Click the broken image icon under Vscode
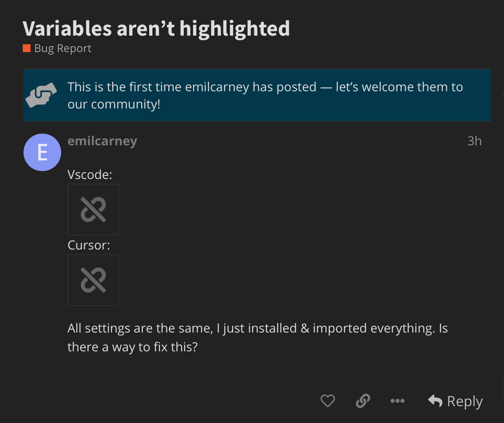 pos(93,210)
